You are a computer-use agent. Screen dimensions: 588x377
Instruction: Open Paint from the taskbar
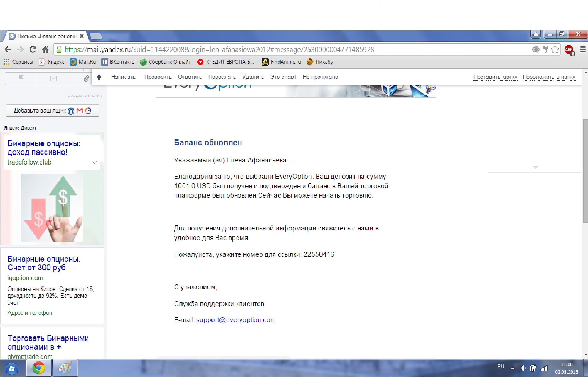65,368
